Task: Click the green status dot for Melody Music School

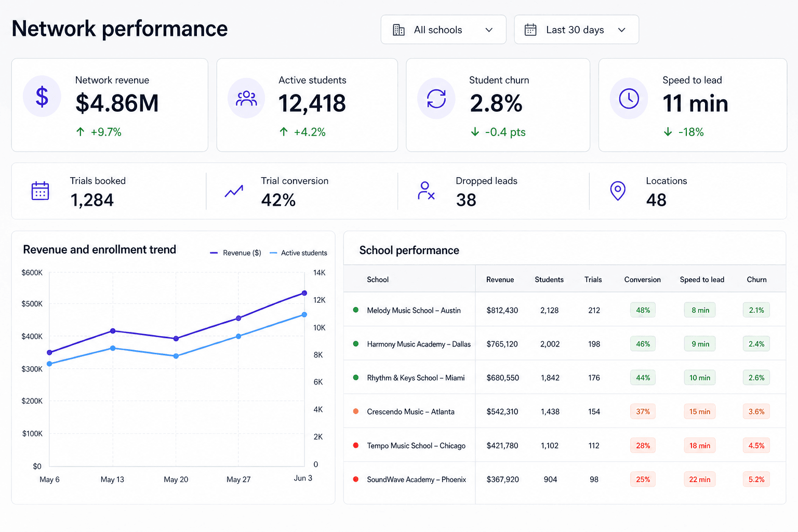Action: tap(356, 310)
